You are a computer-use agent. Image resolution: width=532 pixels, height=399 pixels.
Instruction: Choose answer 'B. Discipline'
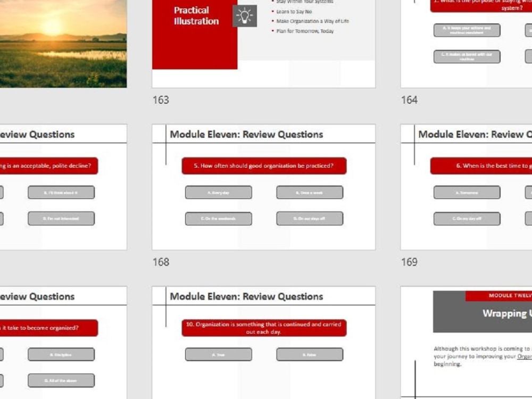(x=61, y=354)
